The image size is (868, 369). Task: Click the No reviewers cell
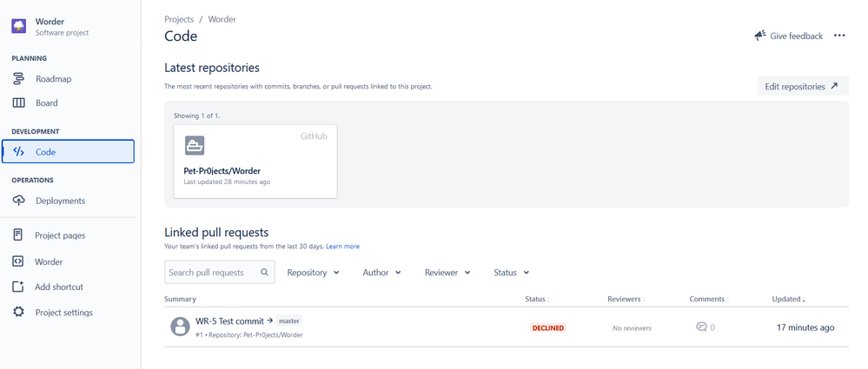632,328
